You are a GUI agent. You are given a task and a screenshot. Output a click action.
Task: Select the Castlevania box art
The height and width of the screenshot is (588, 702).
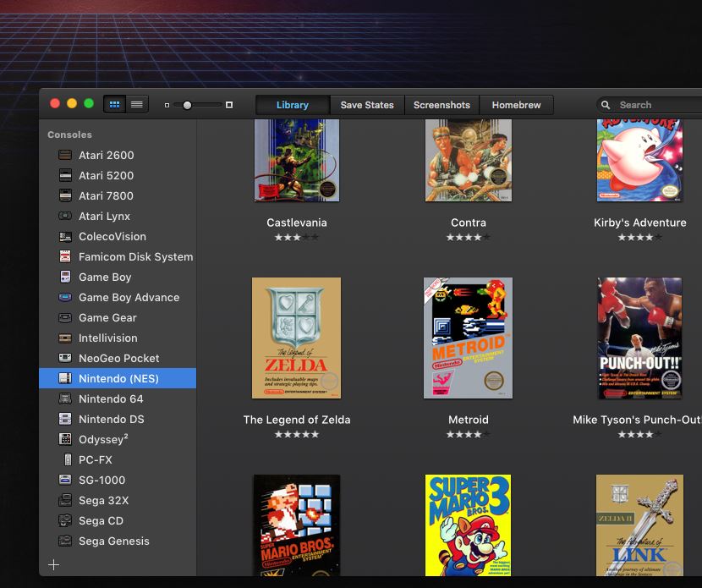(x=297, y=160)
